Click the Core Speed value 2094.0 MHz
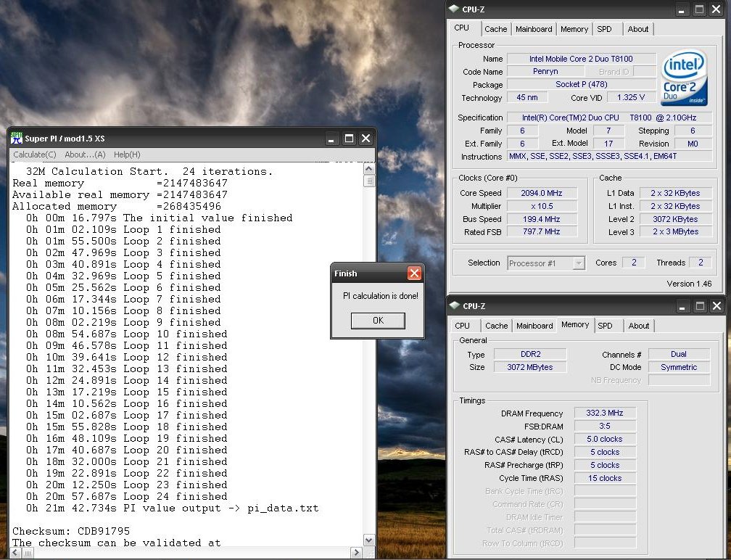Image resolution: width=731 pixels, height=560 pixels. pyautogui.click(x=542, y=193)
